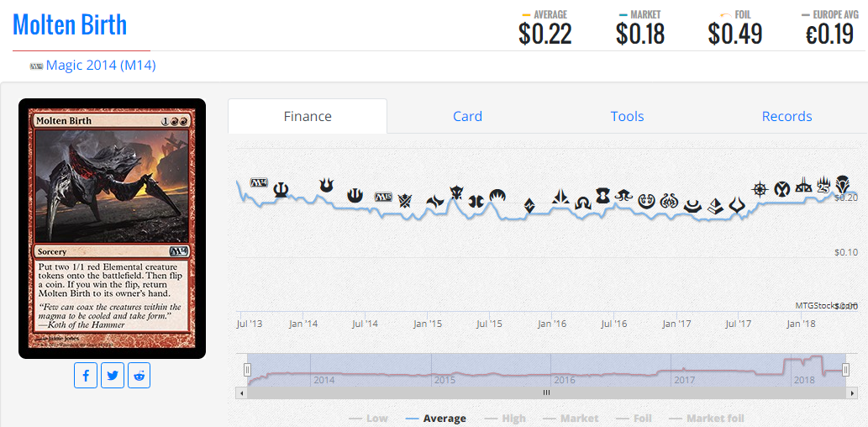Toggle the Average series in chart legend

click(435, 419)
